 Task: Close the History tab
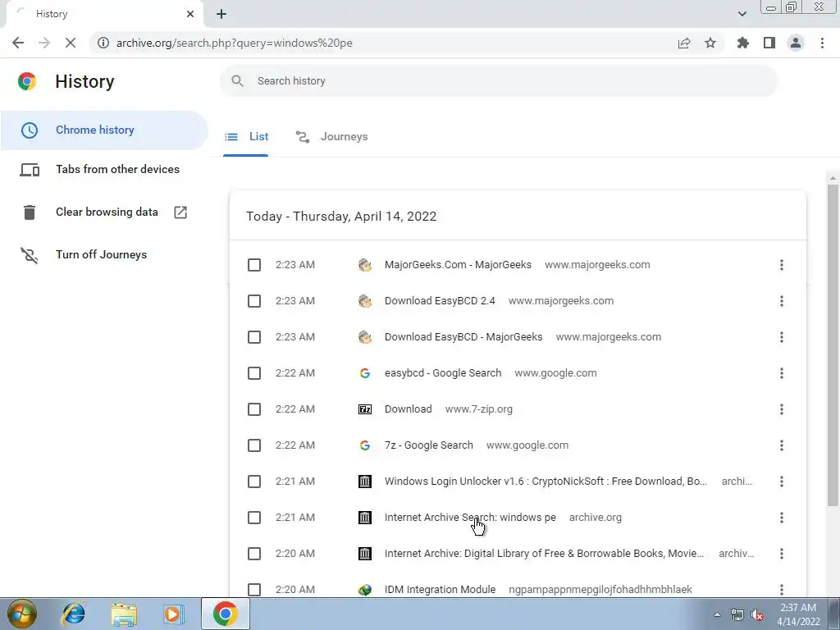point(190,14)
